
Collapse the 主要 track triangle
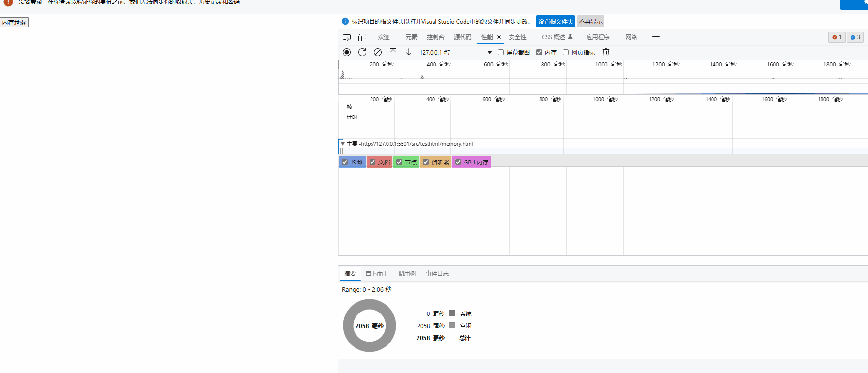343,144
